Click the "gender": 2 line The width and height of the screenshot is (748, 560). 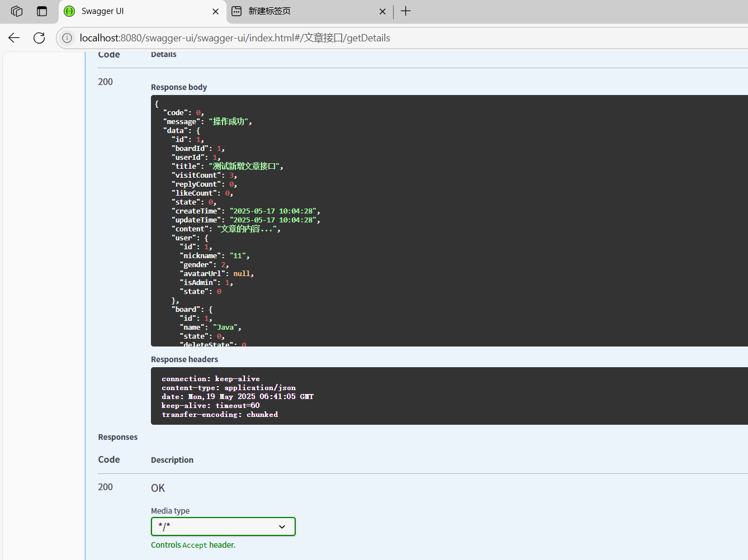point(205,265)
